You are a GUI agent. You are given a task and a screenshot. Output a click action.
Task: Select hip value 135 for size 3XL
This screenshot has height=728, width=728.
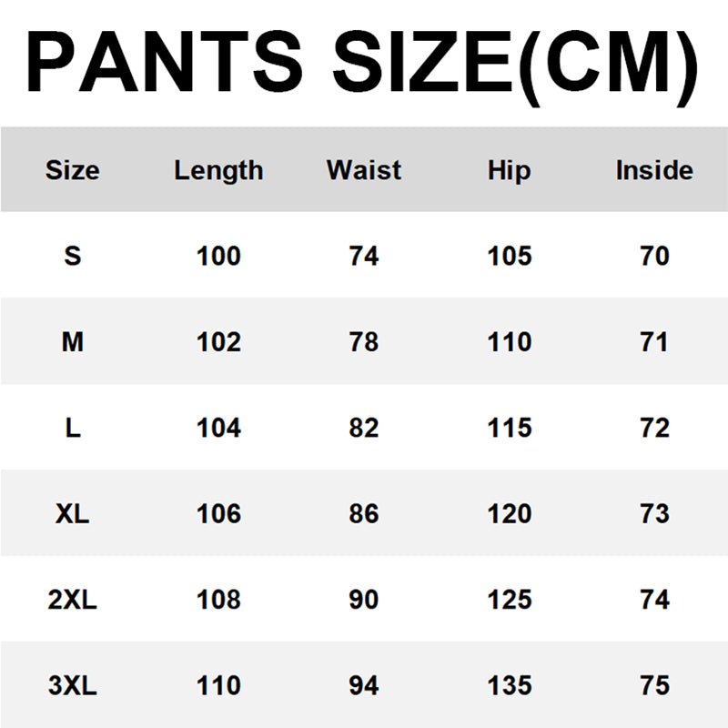point(510,685)
